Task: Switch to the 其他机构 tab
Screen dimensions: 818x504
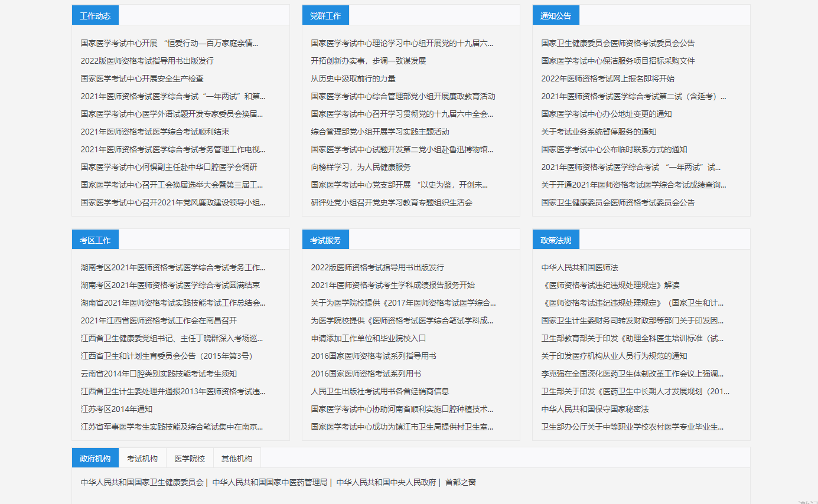Action: (237, 459)
